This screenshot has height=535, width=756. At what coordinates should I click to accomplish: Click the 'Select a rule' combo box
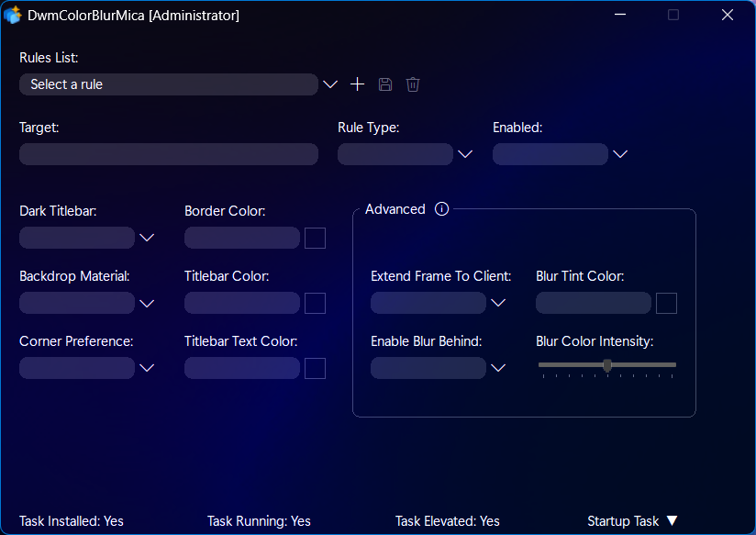(x=169, y=84)
